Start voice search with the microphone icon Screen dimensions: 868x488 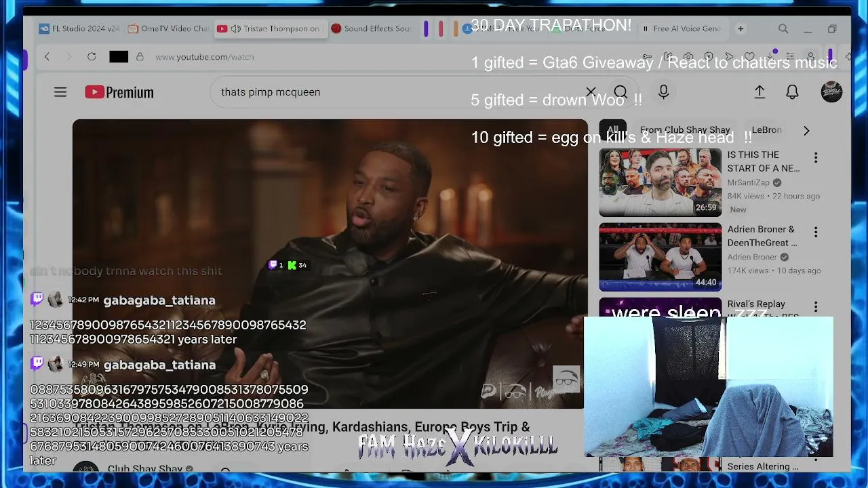tap(663, 92)
